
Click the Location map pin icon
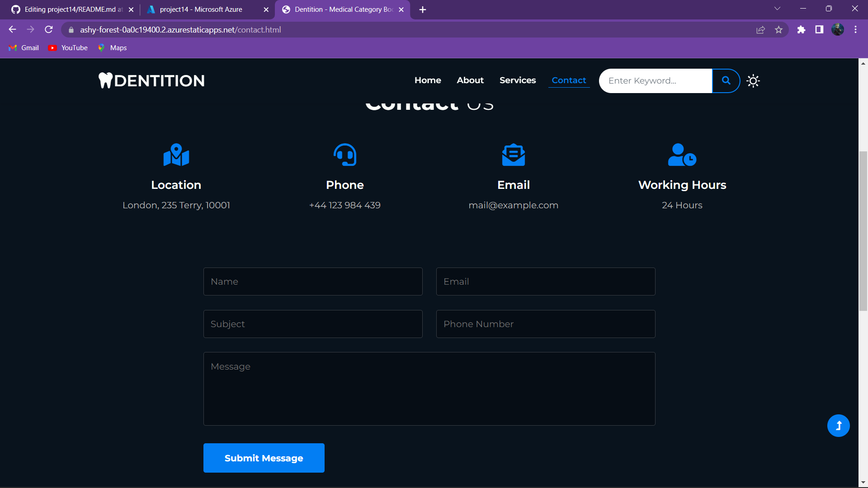176,155
